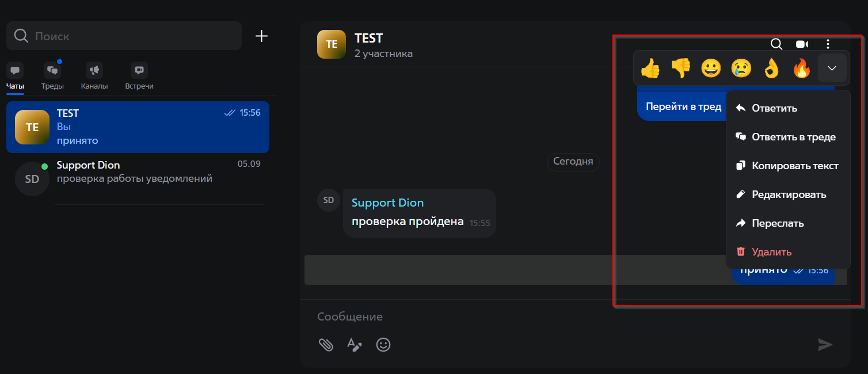The width and height of the screenshot is (868, 374).
Task: Click the attach file paperclip icon
Action: coord(326,345)
